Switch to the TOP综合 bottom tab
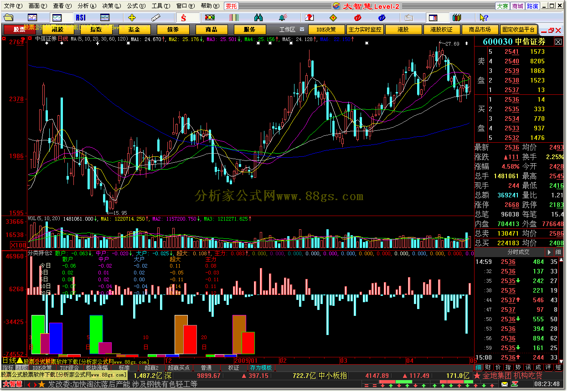The height and width of the screenshot is (392, 568). point(70,368)
